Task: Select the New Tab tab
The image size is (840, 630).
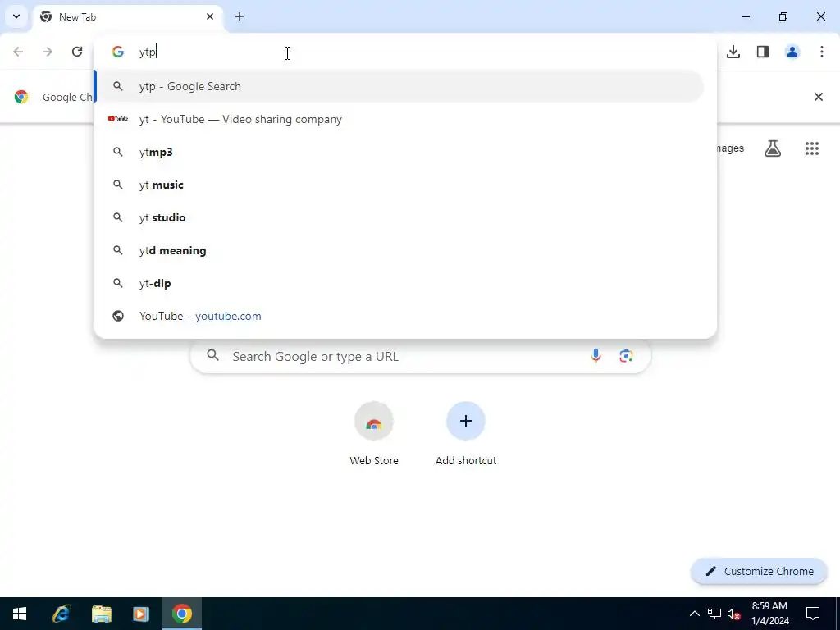Action: [x=129, y=16]
